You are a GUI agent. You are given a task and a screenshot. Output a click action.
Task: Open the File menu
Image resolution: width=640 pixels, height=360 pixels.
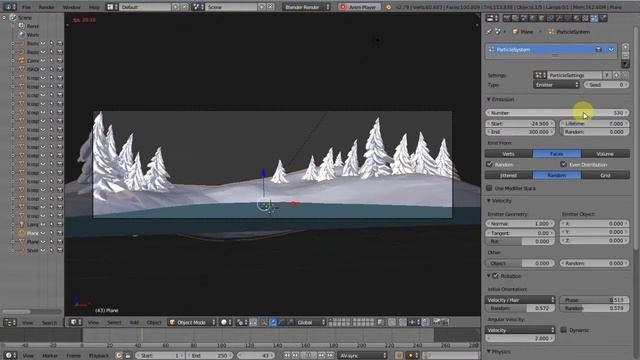coord(26,7)
